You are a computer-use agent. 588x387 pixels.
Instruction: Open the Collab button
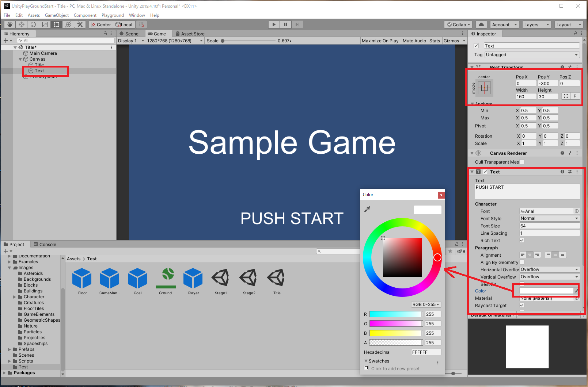[x=459, y=24]
